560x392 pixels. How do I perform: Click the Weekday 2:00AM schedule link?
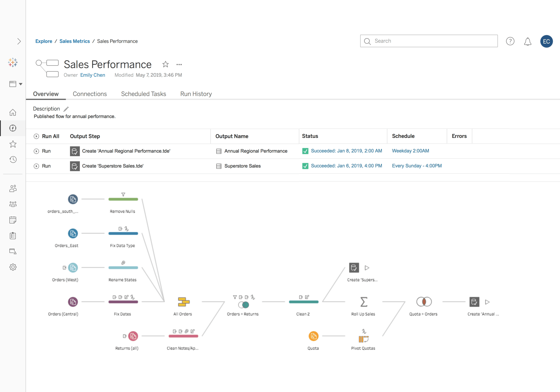410,151
